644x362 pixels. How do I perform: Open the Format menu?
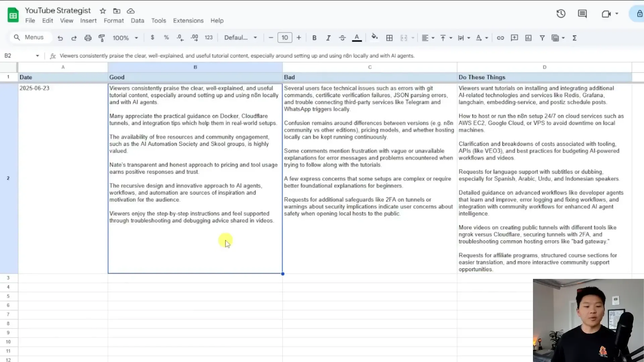coord(114,20)
